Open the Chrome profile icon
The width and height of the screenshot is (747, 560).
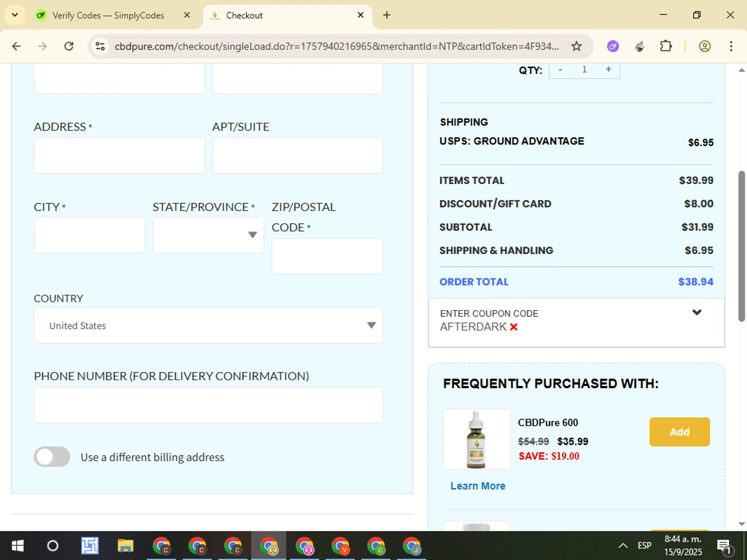point(705,46)
